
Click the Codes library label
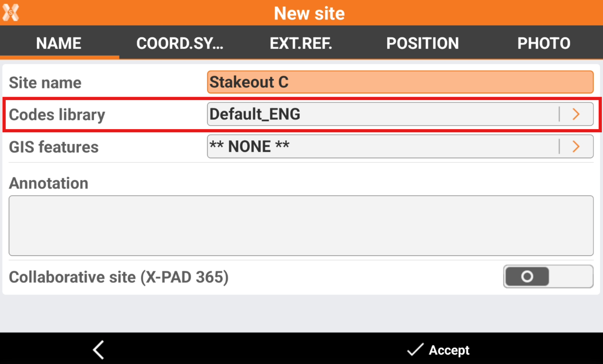(x=57, y=115)
